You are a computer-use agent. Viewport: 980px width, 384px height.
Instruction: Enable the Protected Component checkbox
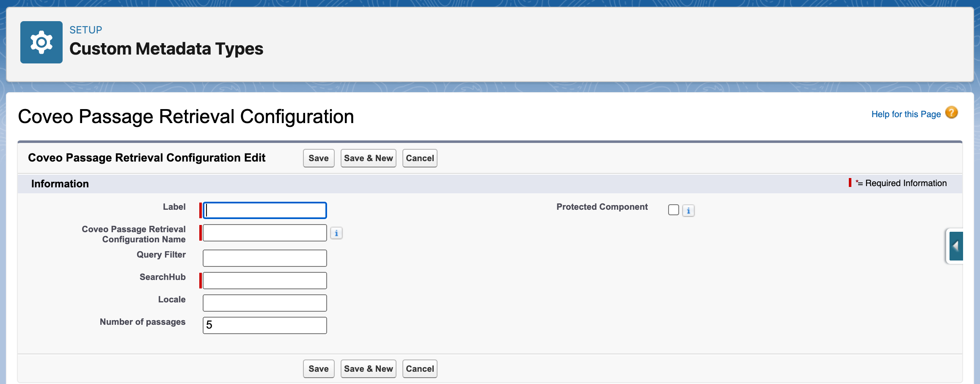click(x=674, y=210)
